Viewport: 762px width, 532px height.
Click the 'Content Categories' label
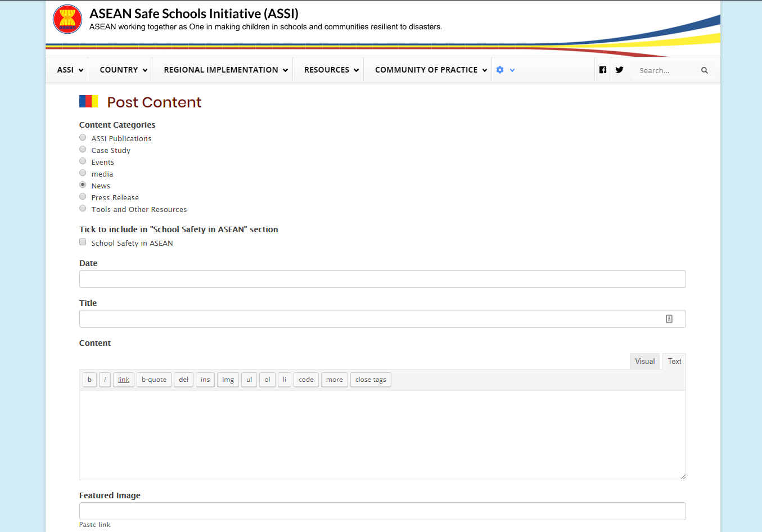tap(117, 125)
